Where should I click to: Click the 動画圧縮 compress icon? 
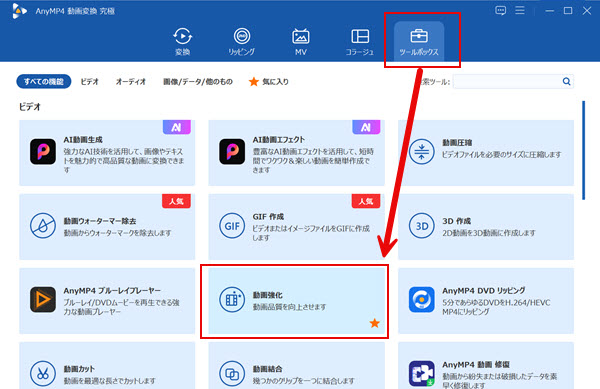(x=421, y=151)
